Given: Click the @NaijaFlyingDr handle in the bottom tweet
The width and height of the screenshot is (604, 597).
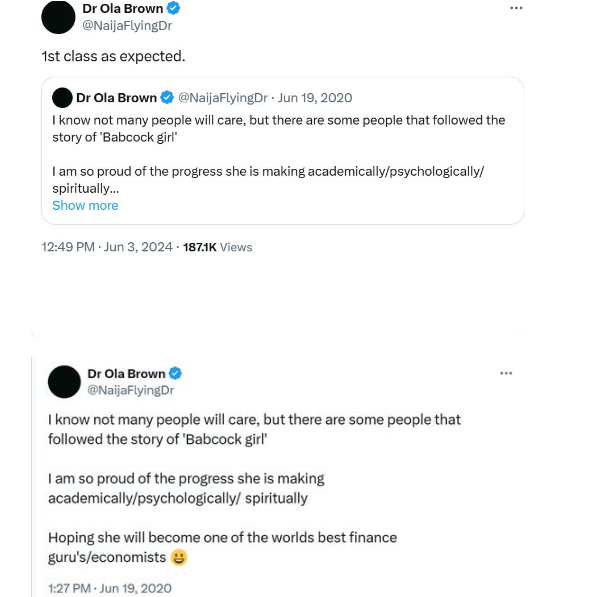Looking at the screenshot, I should coord(130,390).
